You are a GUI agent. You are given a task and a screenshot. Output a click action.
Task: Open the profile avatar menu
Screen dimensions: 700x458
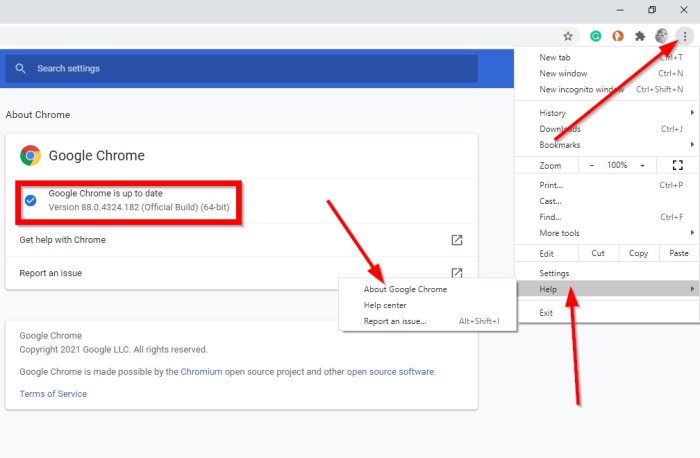662,36
